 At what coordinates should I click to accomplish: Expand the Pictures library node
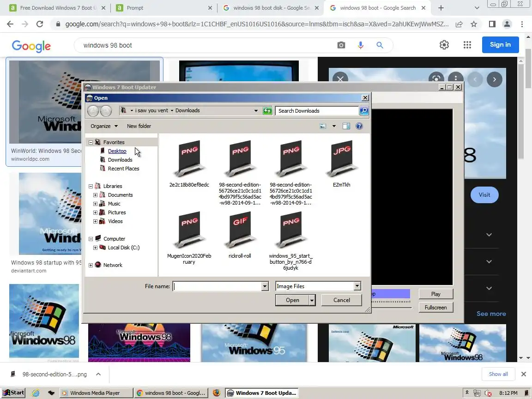pyautogui.click(x=95, y=213)
